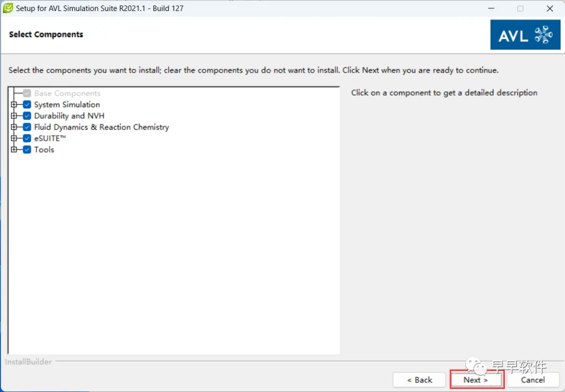Close the setup window

[550, 8]
